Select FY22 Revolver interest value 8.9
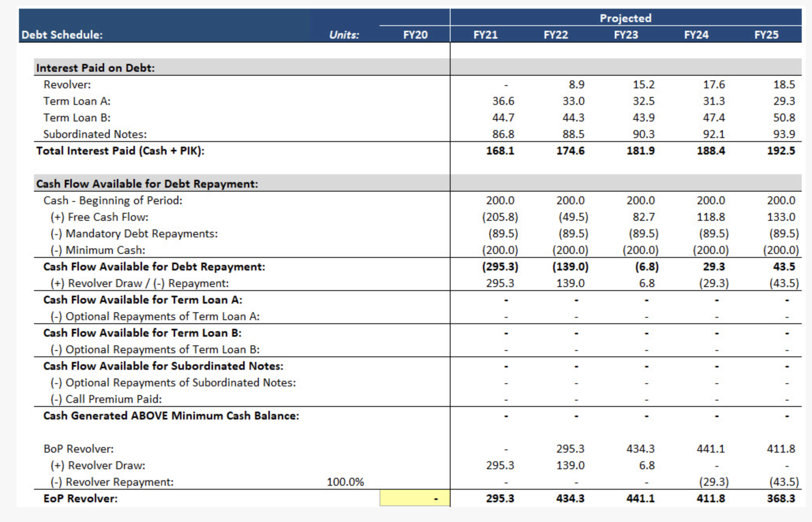The height and width of the screenshot is (522, 812). tap(576, 84)
